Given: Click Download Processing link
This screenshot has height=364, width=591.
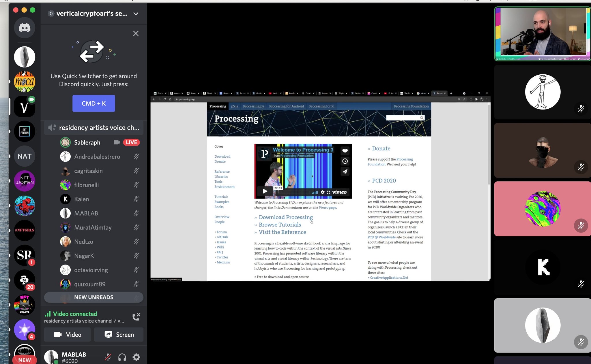Looking at the screenshot, I should [286, 217].
